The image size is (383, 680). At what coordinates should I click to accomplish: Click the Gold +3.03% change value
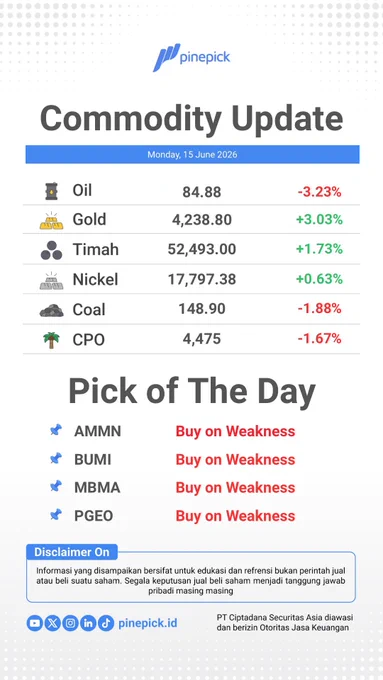[319, 219]
